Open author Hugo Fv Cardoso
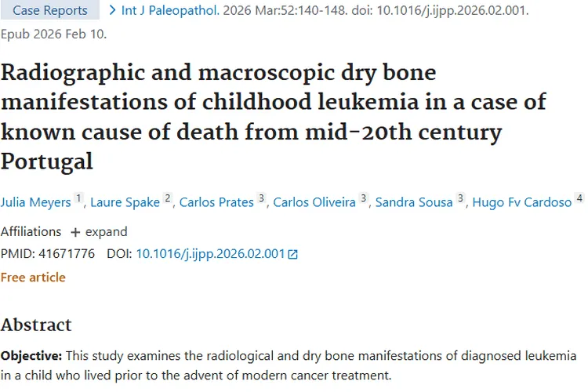The width and height of the screenshot is (588, 392). pyautogui.click(x=521, y=202)
